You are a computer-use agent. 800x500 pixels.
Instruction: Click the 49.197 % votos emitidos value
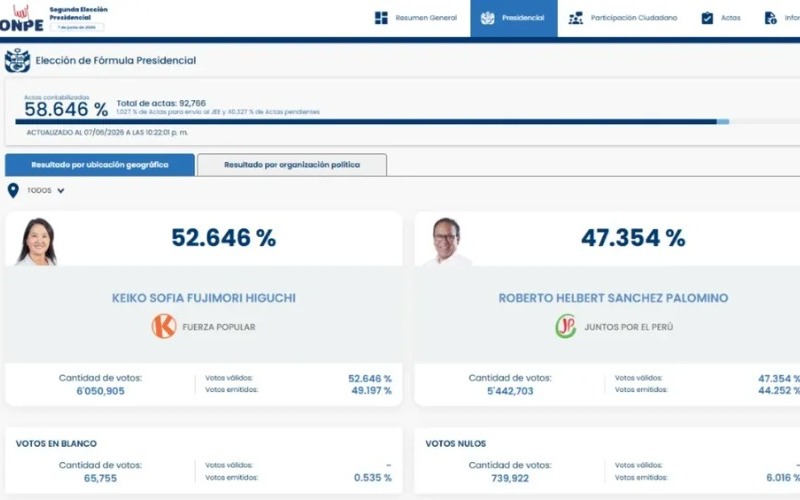[x=371, y=391]
